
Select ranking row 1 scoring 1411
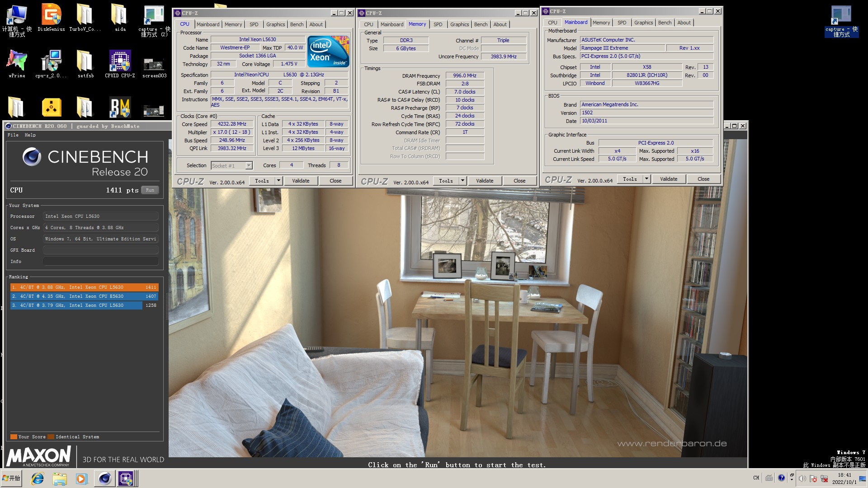(84, 287)
